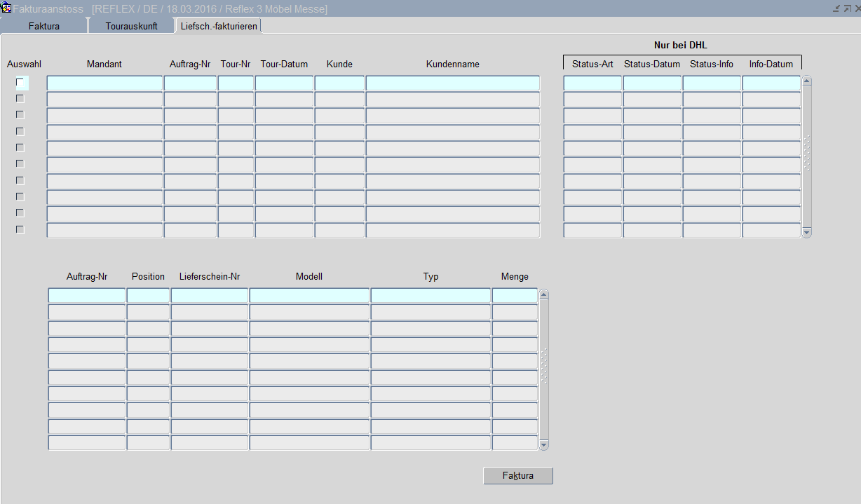Select first row Status-Art field under Nur bei DHL

click(592, 83)
